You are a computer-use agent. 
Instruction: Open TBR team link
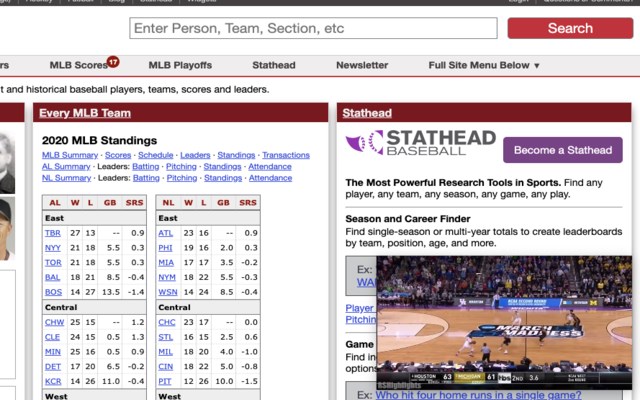click(53, 233)
